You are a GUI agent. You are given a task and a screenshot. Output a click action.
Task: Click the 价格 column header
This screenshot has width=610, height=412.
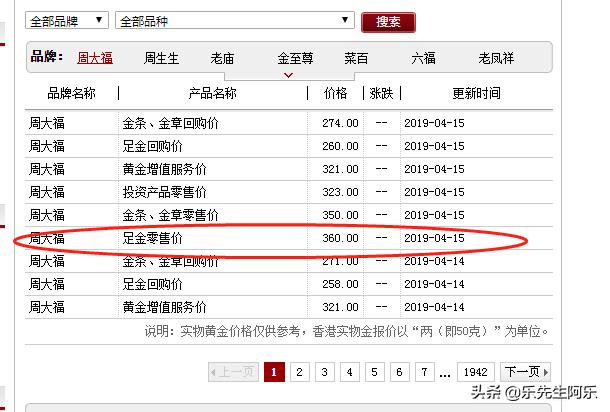[335, 93]
